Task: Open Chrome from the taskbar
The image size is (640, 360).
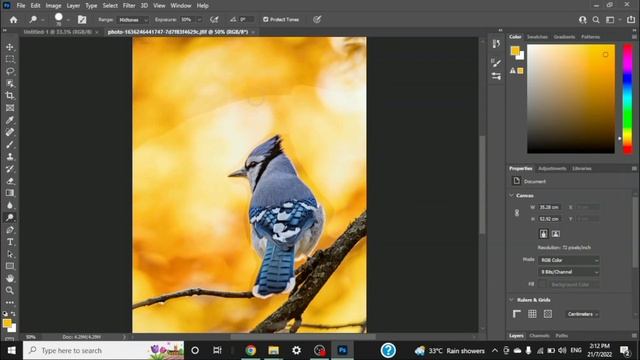Action: click(x=251, y=350)
